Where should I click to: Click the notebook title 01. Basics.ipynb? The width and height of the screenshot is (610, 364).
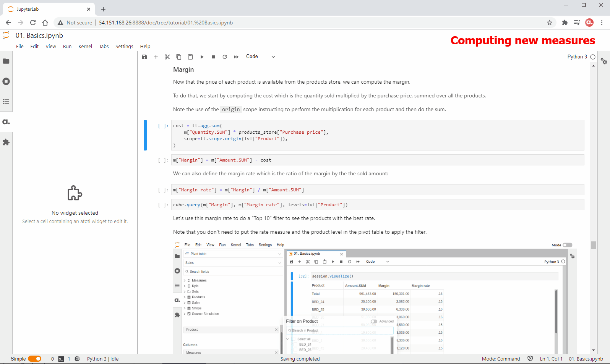[39, 36]
